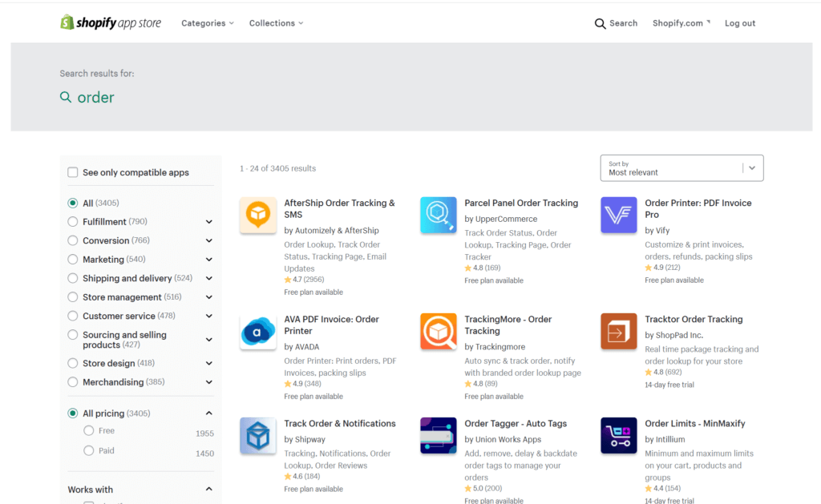Image resolution: width=821 pixels, height=504 pixels.
Task: Select the Marketing category radio button
Action: click(x=73, y=260)
